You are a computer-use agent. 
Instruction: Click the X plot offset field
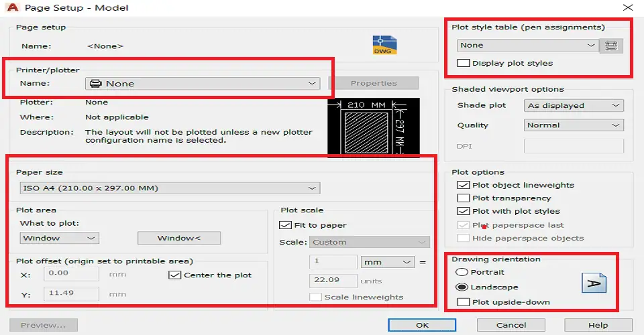coord(72,273)
